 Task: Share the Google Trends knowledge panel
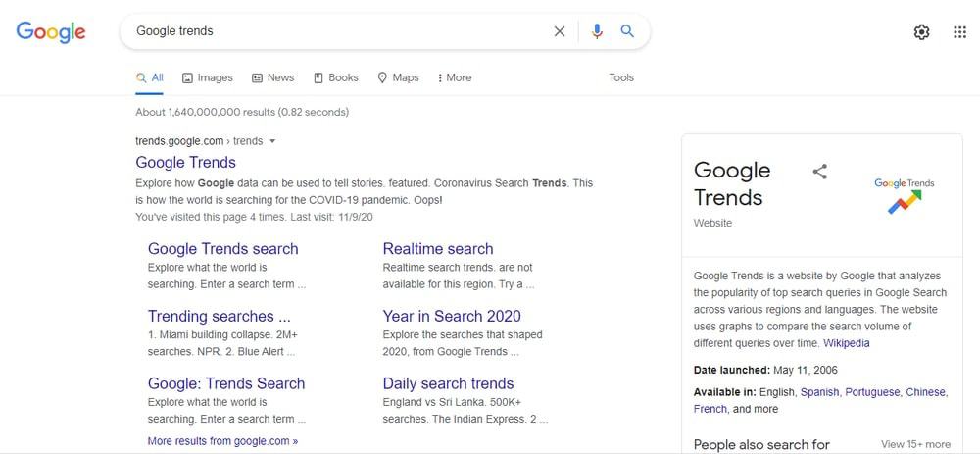(820, 172)
